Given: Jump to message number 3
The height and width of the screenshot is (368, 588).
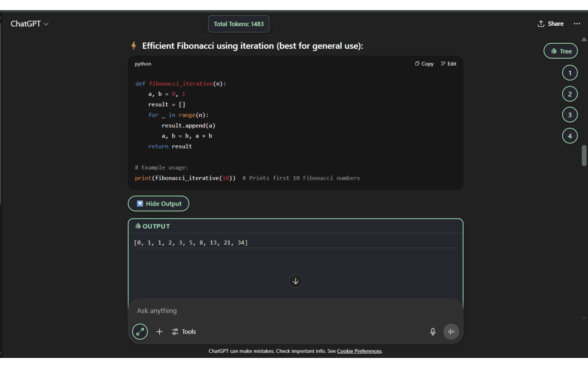Looking at the screenshot, I should point(570,115).
